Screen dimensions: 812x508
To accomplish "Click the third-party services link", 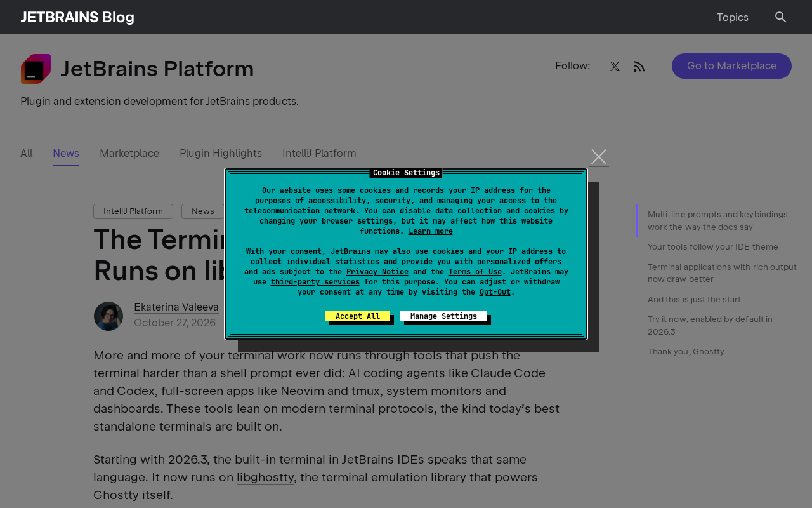I will tap(315, 282).
